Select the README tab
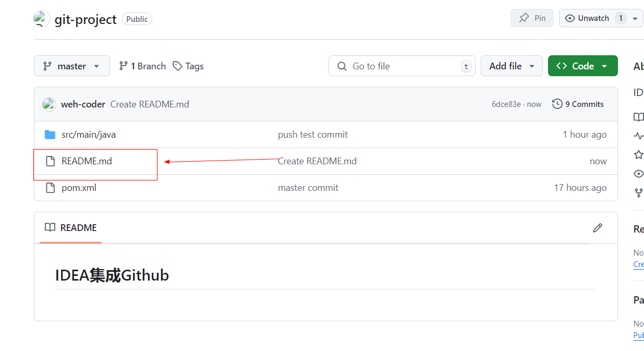The image size is (644, 351). 71,228
